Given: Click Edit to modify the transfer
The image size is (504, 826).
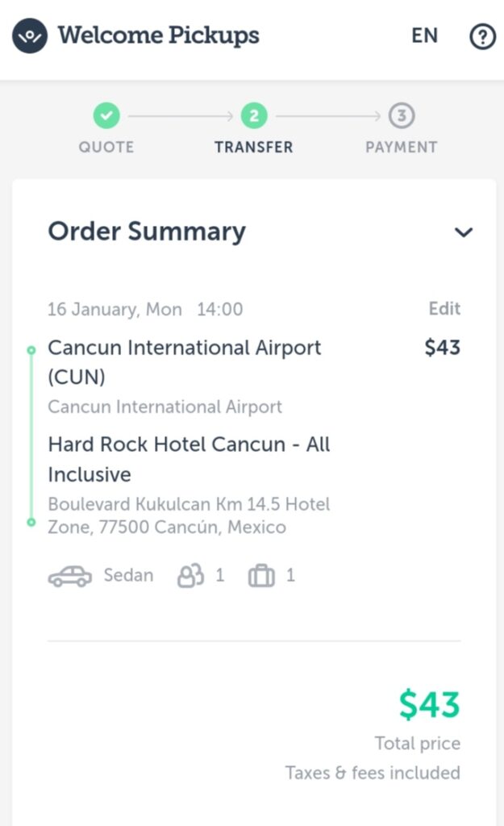Looking at the screenshot, I should click(444, 309).
